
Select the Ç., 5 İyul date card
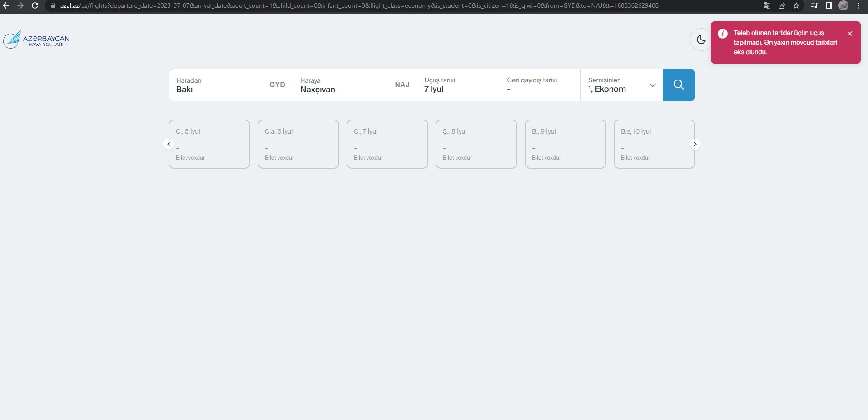pos(209,144)
